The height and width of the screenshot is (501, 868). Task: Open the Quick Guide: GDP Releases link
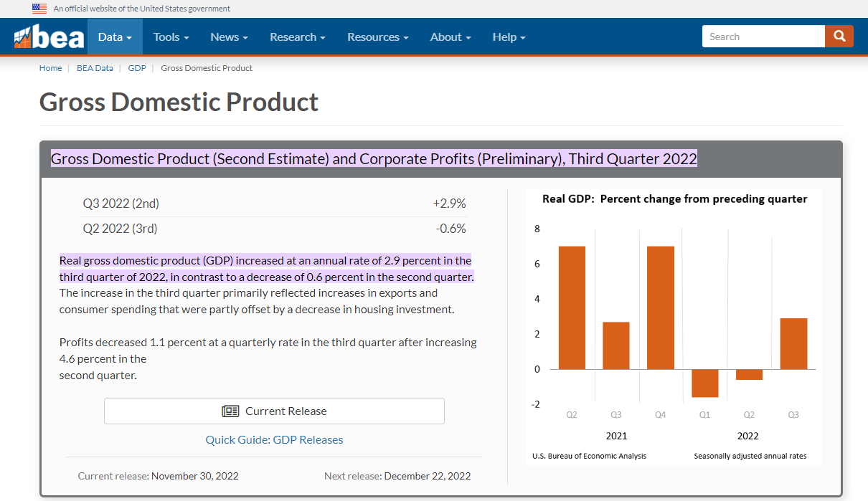point(274,440)
